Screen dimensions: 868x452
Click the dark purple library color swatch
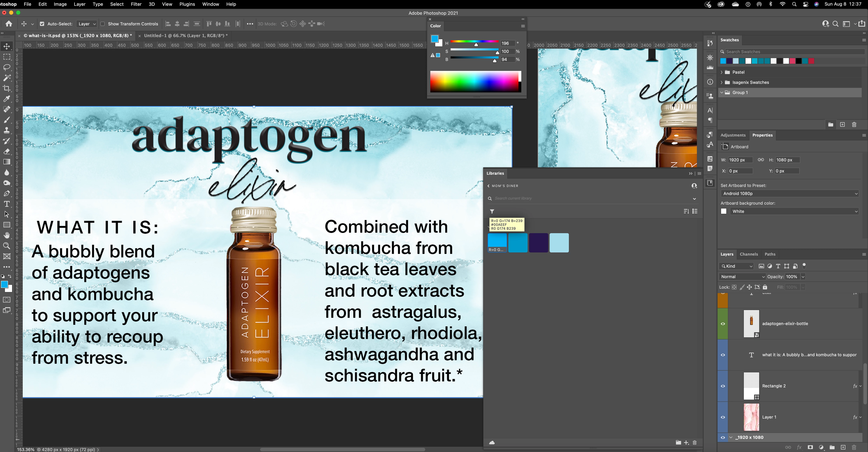[538, 242]
